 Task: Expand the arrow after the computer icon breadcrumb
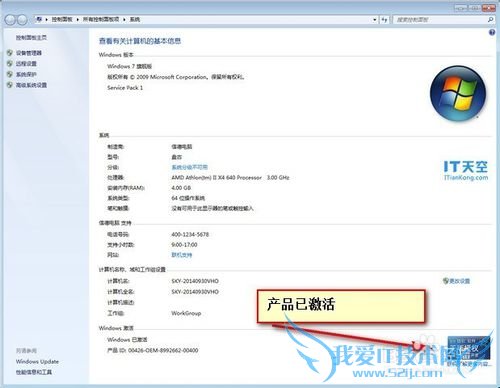46,20
